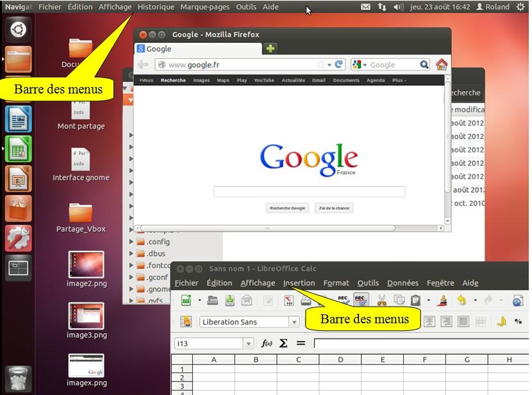The height and width of the screenshot is (395, 532).
Task: Click Firefox search magnifier icon
Action: 424,65
